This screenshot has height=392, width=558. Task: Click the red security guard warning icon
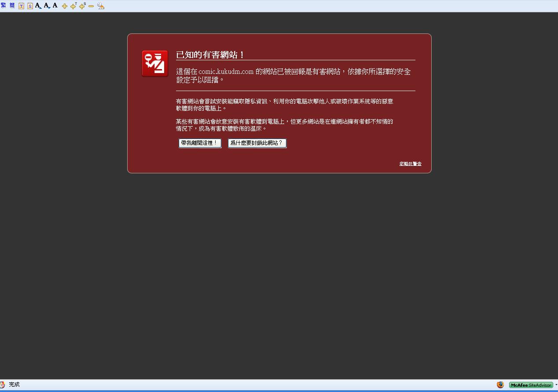(155, 63)
